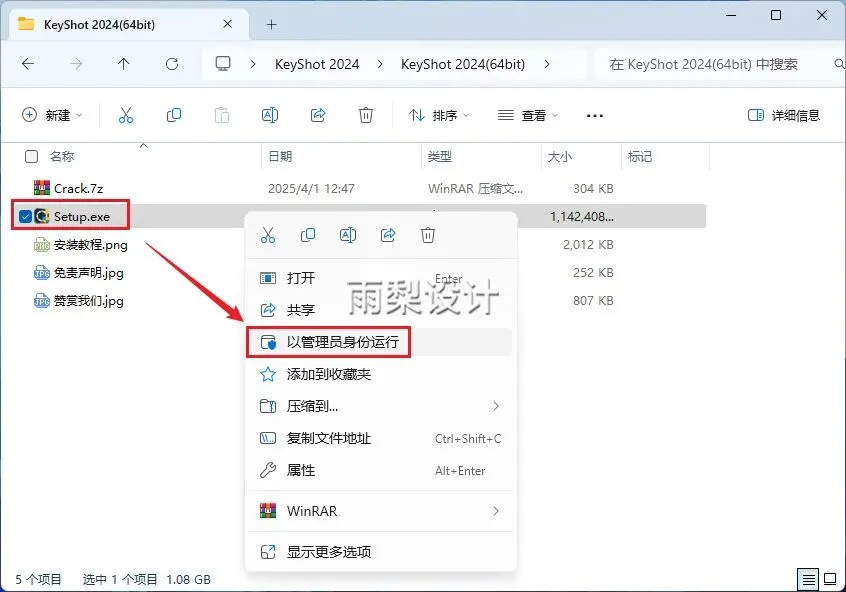Click the Share icon in the context menu
This screenshot has width=846, height=592.
pos(388,235)
